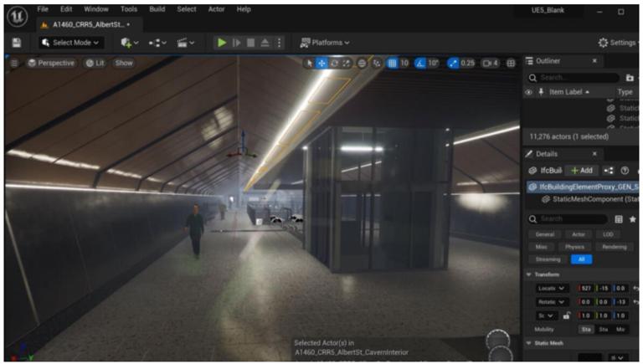Viewport: 643px width, 364px height.
Task: Toggle the scale lock icon
Action: [567, 315]
